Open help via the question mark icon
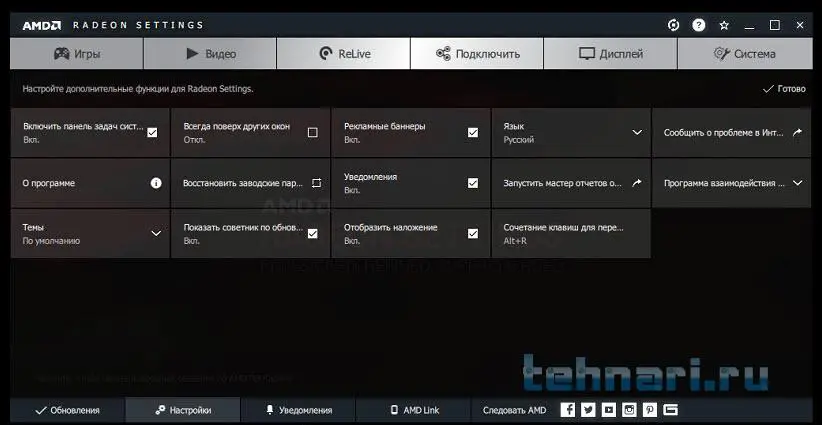Viewport: 822px width, 425px height. [x=698, y=25]
